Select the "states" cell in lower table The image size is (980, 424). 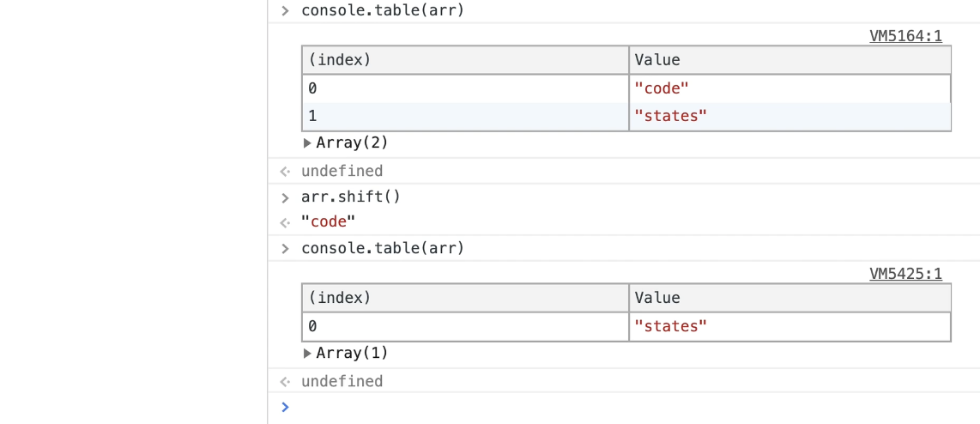point(670,326)
